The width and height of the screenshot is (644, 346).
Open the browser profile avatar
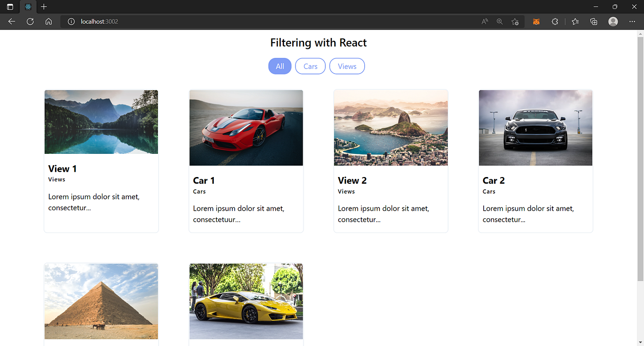(613, 21)
